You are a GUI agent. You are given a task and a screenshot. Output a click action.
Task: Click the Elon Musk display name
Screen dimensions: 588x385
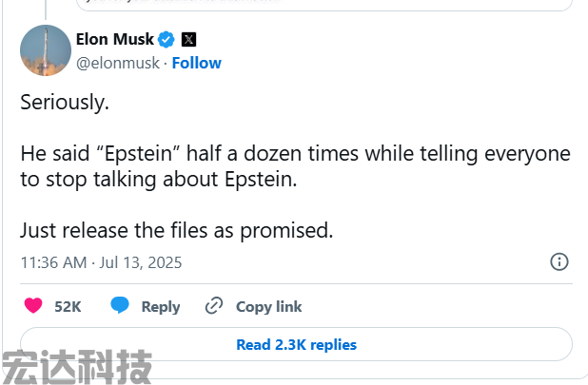[x=115, y=39]
